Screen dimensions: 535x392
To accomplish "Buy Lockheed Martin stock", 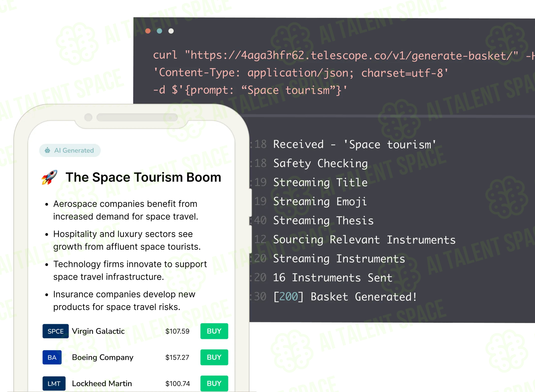I will [214, 383].
